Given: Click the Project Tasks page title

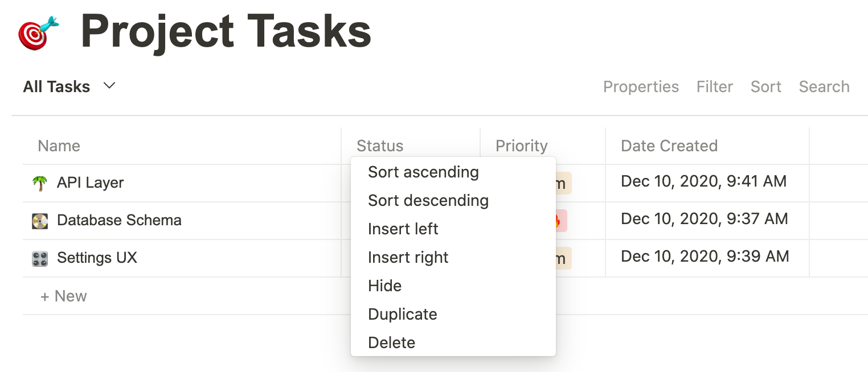Looking at the screenshot, I should click(x=226, y=31).
